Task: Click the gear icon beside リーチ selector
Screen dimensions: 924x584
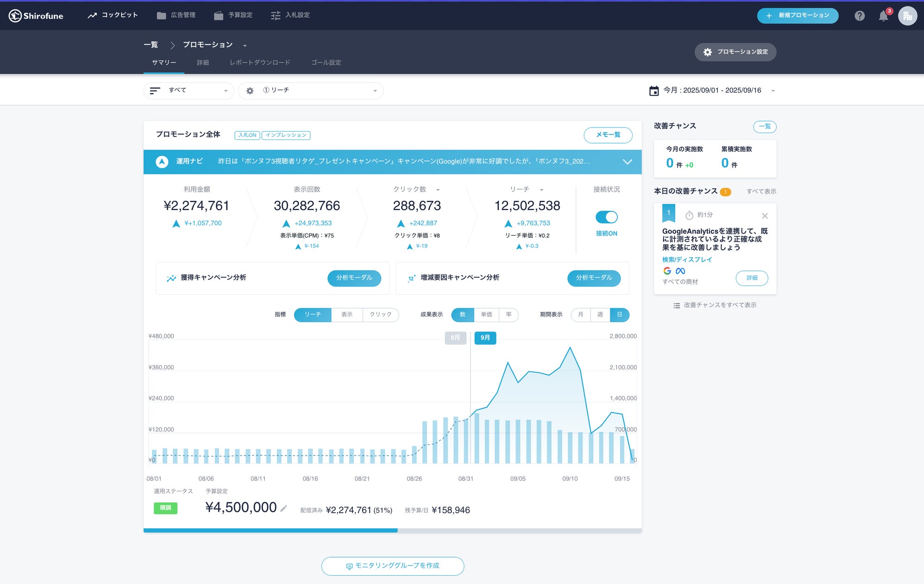Action: (250, 91)
